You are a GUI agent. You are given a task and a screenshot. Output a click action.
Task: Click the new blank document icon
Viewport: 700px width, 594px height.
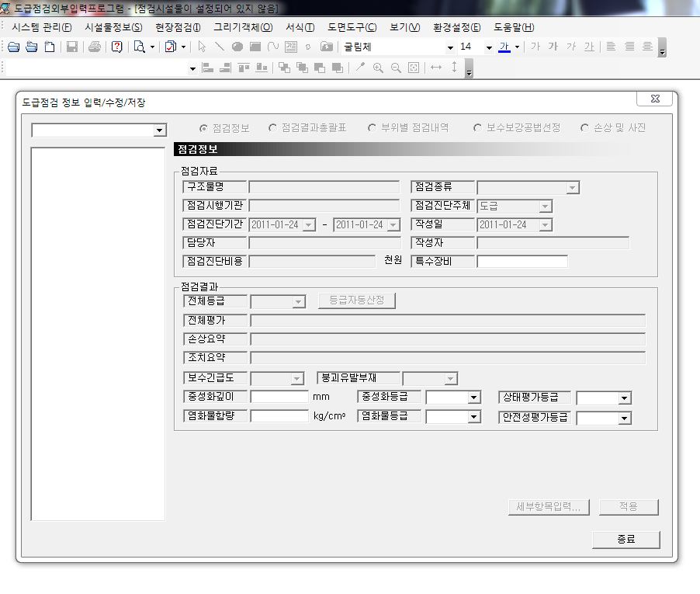50,47
